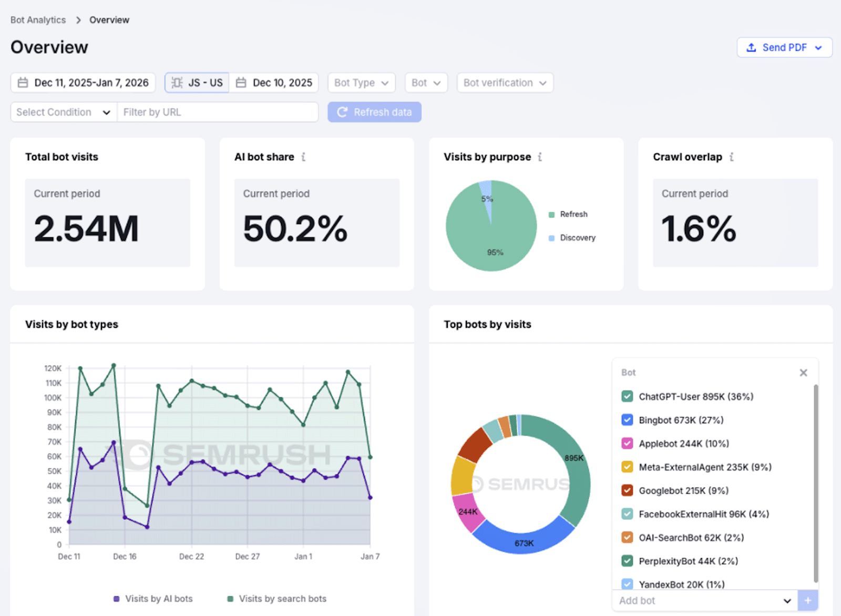The width and height of the screenshot is (841, 616).
Task: Click the Refresh data button
Action: tap(374, 112)
